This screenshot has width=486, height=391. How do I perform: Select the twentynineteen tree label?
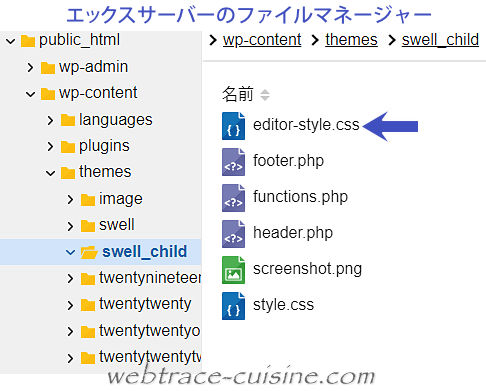[150, 278]
